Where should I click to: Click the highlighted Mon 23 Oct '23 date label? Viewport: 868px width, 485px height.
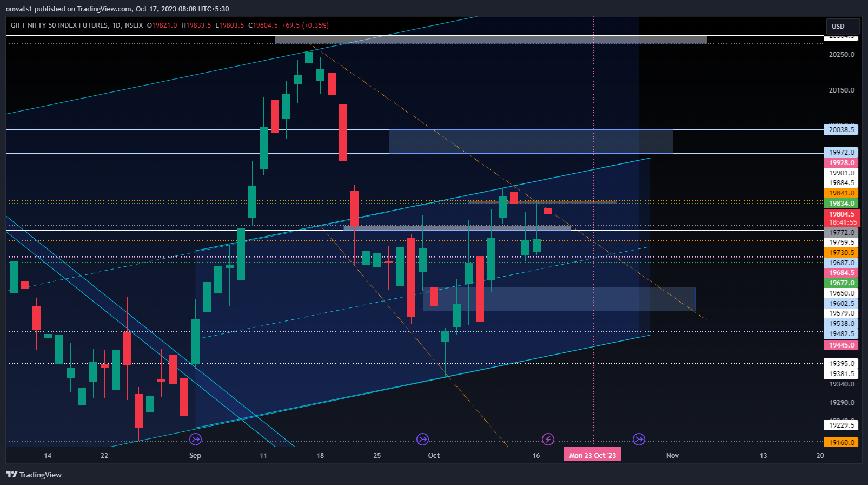click(593, 455)
